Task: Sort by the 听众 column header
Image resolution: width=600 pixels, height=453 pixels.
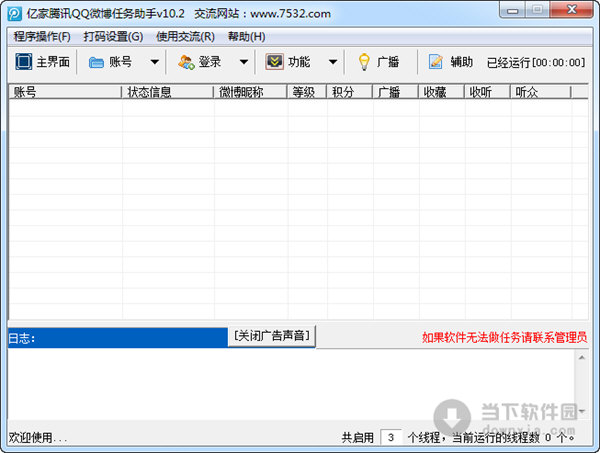Action: 541,92
